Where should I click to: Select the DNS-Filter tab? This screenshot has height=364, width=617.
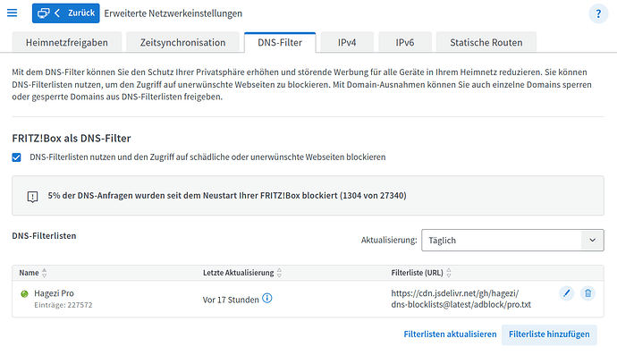click(280, 43)
